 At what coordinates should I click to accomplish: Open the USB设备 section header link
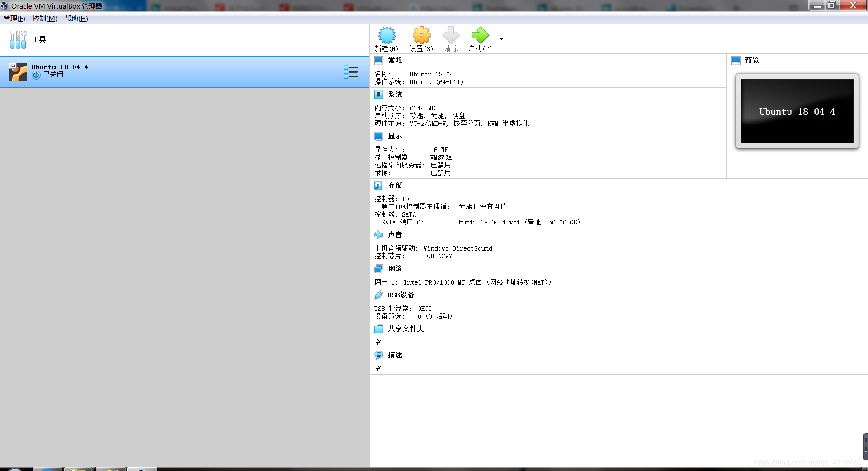click(x=401, y=295)
